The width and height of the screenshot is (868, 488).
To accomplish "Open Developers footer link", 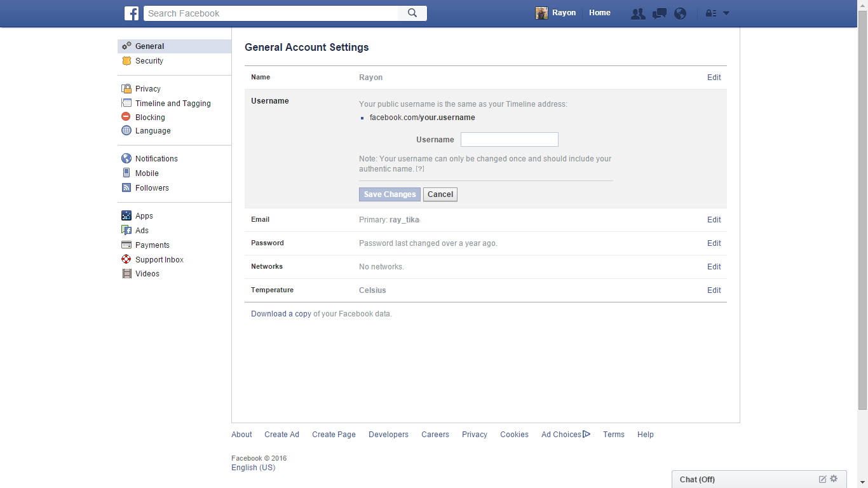I will (388, 435).
